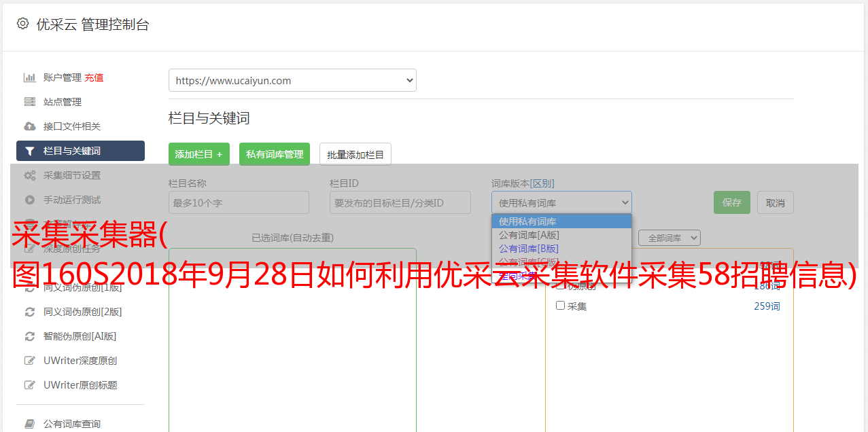Open 站点管理 via its server icon
This screenshot has height=432, width=868.
pos(30,102)
